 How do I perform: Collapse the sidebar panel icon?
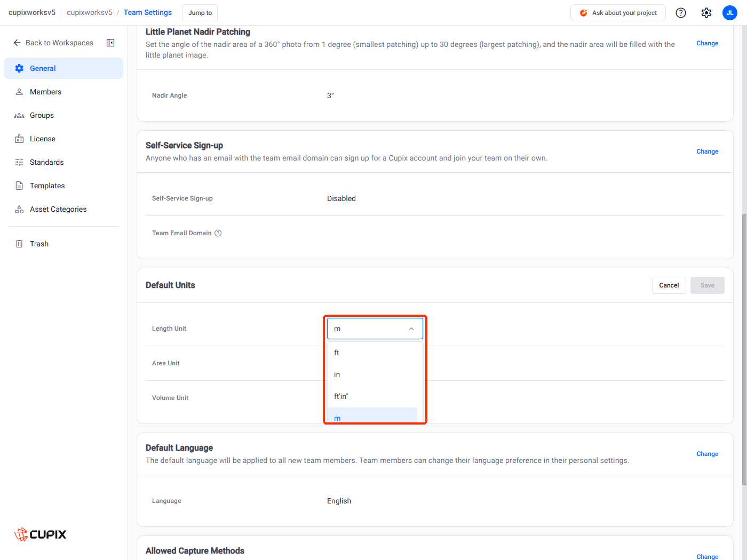coord(110,43)
